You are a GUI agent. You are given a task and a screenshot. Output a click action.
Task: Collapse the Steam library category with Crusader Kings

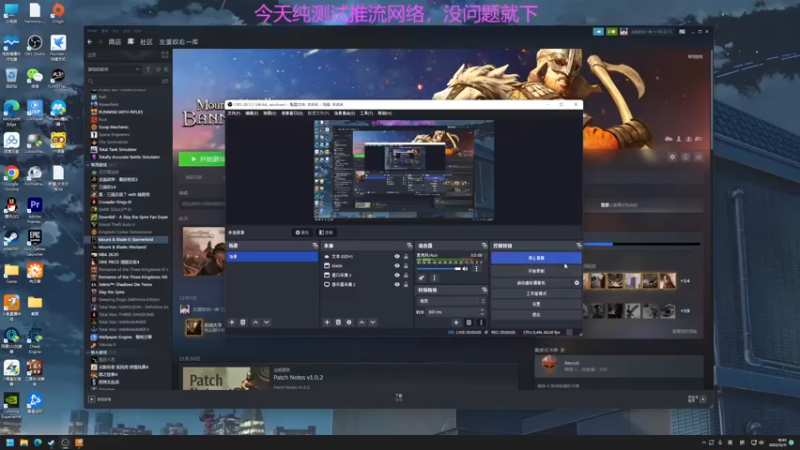(x=88, y=165)
